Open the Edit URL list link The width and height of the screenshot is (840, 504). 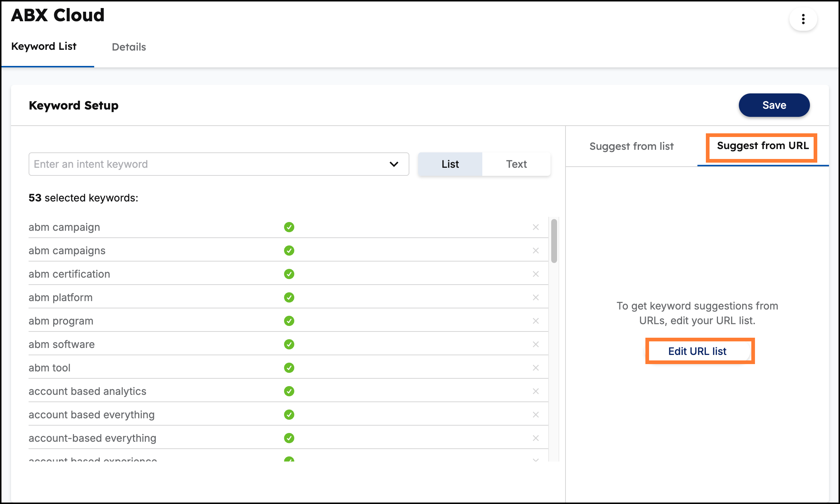tap(697, 351)
